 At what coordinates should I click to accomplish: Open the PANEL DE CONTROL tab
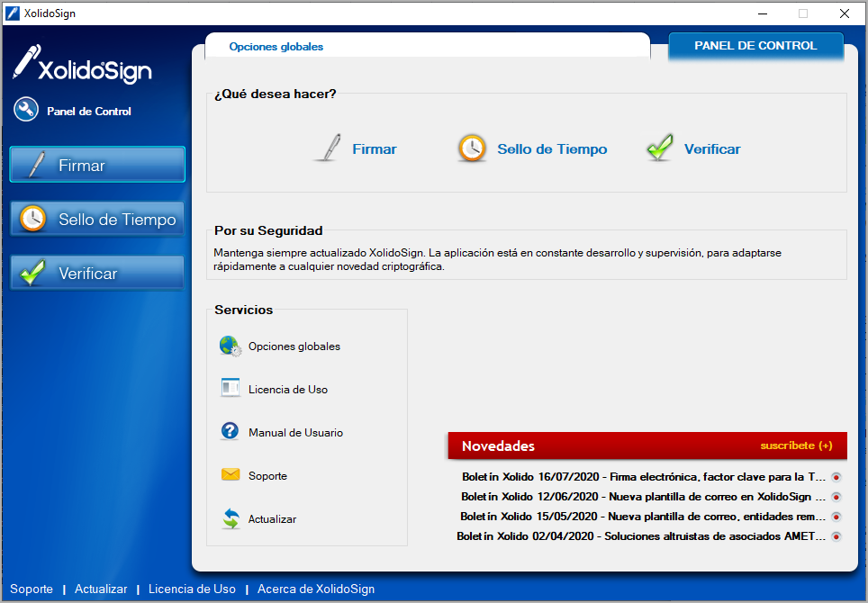point(755,46)
